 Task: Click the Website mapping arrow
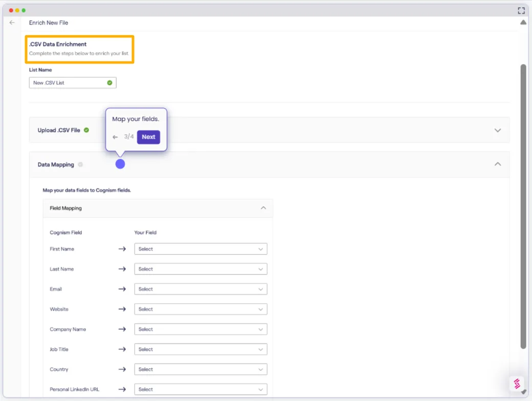point(122,309)
